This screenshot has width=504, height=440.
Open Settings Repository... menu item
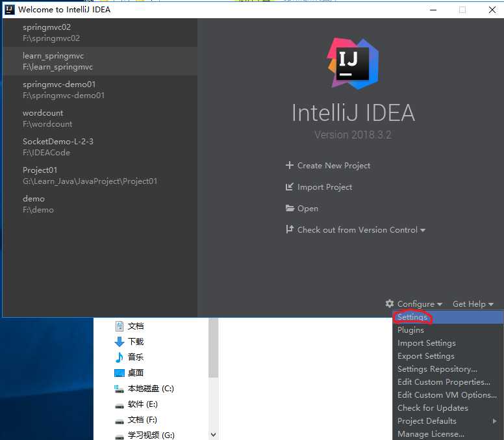pos(448,369)
